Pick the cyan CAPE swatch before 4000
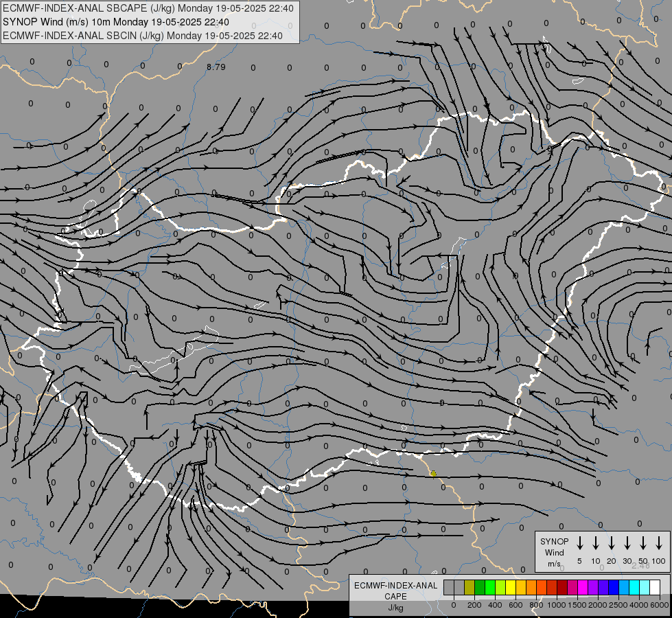This screenshot has width=672, height=618. (x=634, y=587)
